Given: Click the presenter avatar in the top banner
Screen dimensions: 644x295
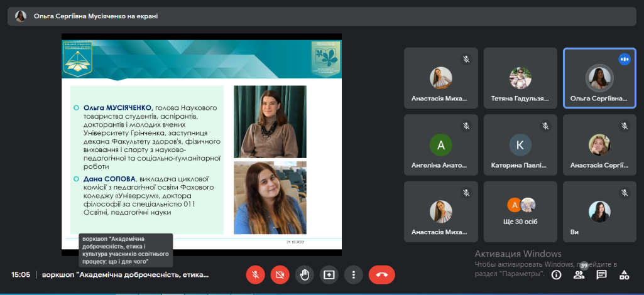Looking at the screenshot, I should (x=21, y=16).
